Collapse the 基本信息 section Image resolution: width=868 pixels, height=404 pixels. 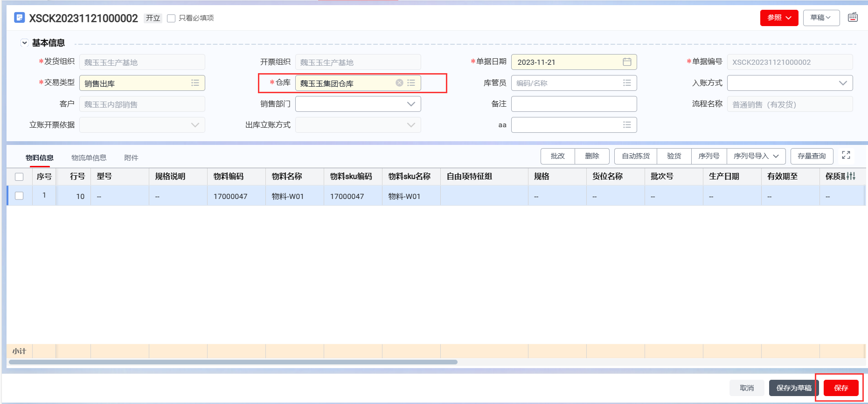pyautogui.click(x=24, y=43)
